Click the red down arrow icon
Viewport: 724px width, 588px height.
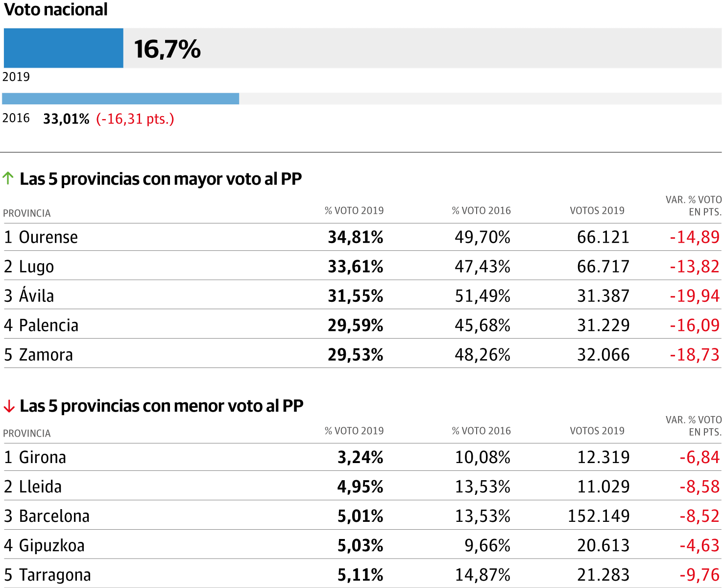click(9, 406)
